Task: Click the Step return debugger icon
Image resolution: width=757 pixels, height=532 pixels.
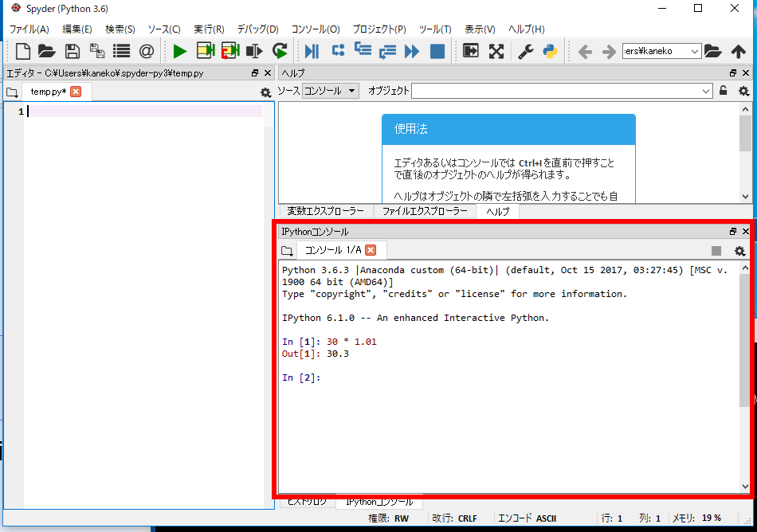Action: pos(387,51)
